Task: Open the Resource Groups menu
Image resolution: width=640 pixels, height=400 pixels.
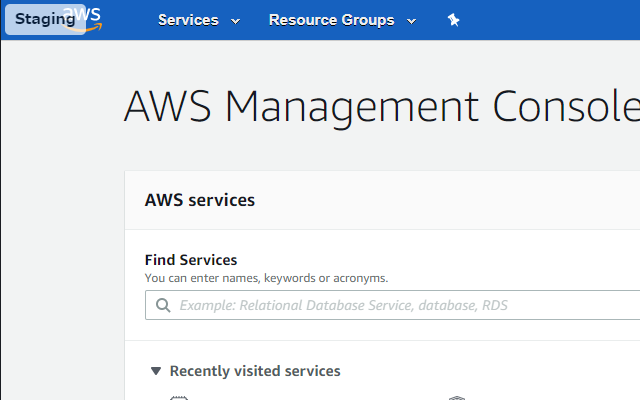Action: pos(331,20)
